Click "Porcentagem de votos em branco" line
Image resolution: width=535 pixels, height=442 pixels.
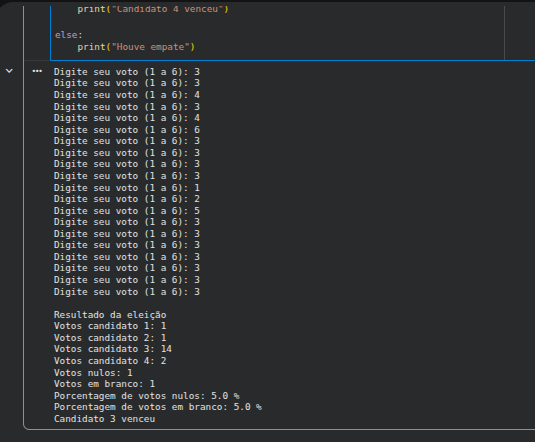(158, 407)
